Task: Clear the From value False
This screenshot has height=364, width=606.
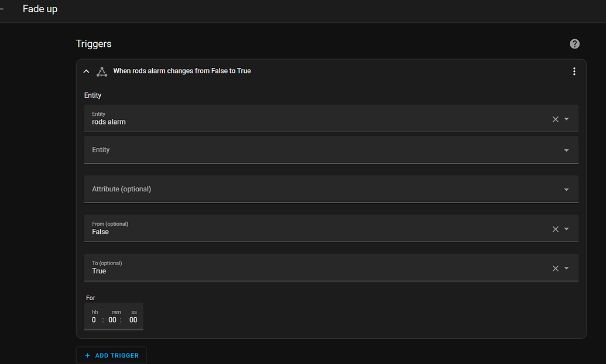Action: tap(555, 229)
